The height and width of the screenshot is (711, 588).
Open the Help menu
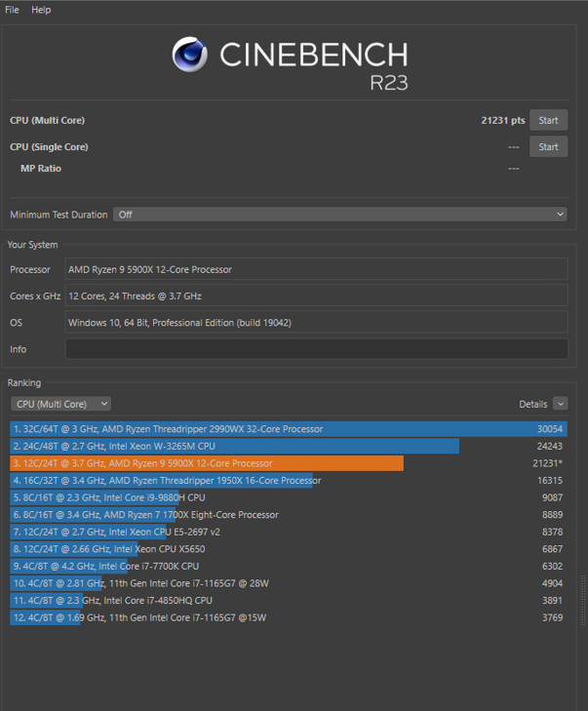41,10
